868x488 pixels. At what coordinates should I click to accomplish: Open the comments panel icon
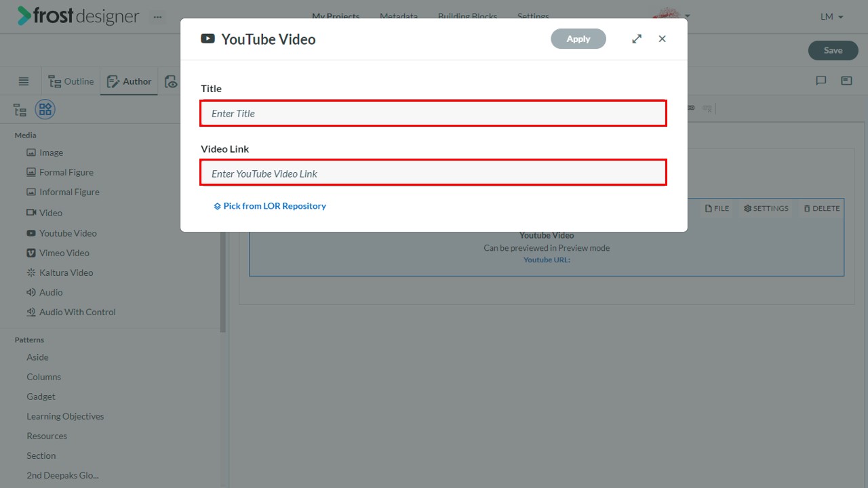pyautogui.click(x=821, y=81)
